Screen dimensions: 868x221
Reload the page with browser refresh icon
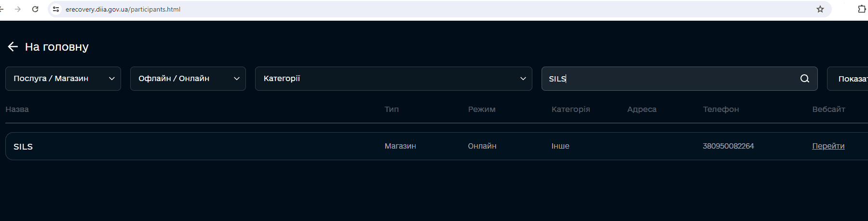(x=35, y=9)
